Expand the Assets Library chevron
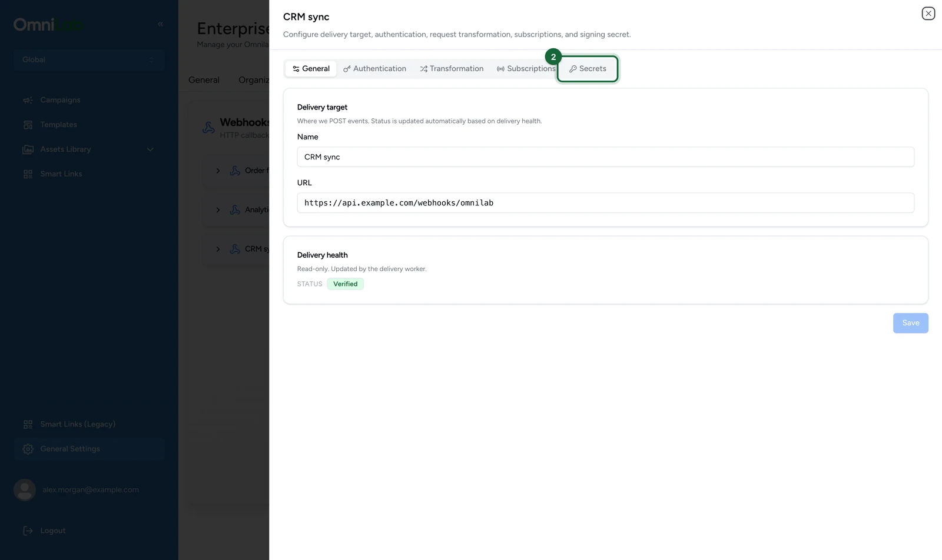 click(x=150, y=149)
